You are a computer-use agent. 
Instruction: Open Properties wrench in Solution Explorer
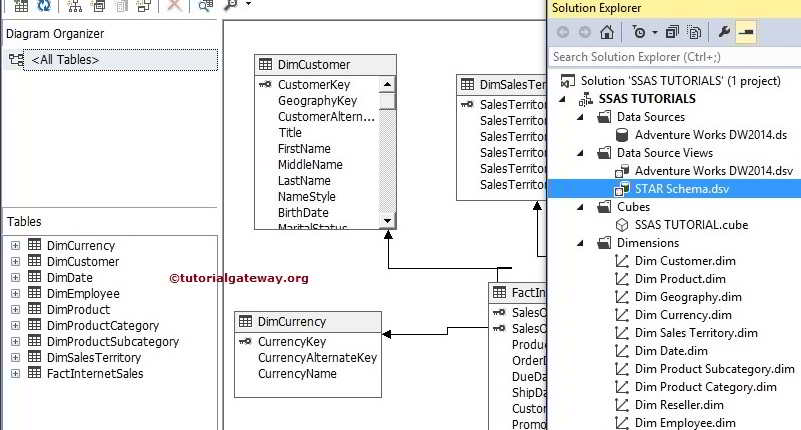click(x=724, y=32)
